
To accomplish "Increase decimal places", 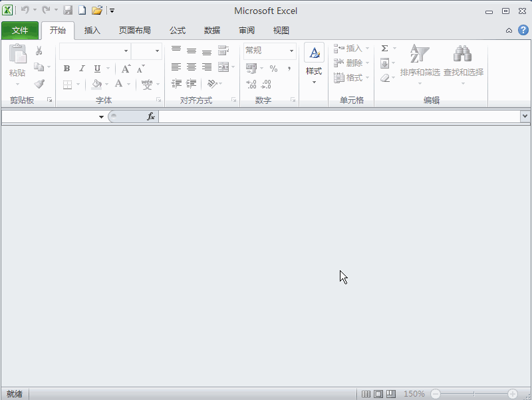I will click(x=251, y=85).
